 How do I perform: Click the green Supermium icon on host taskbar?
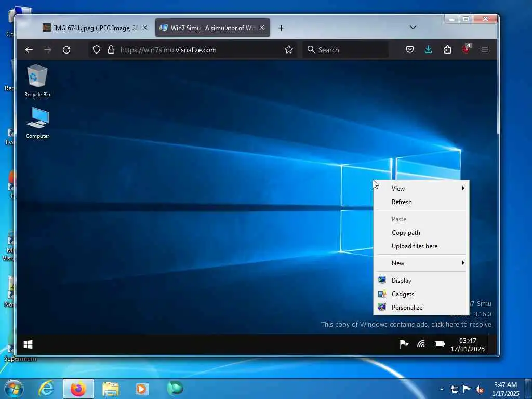coord(175,389)
